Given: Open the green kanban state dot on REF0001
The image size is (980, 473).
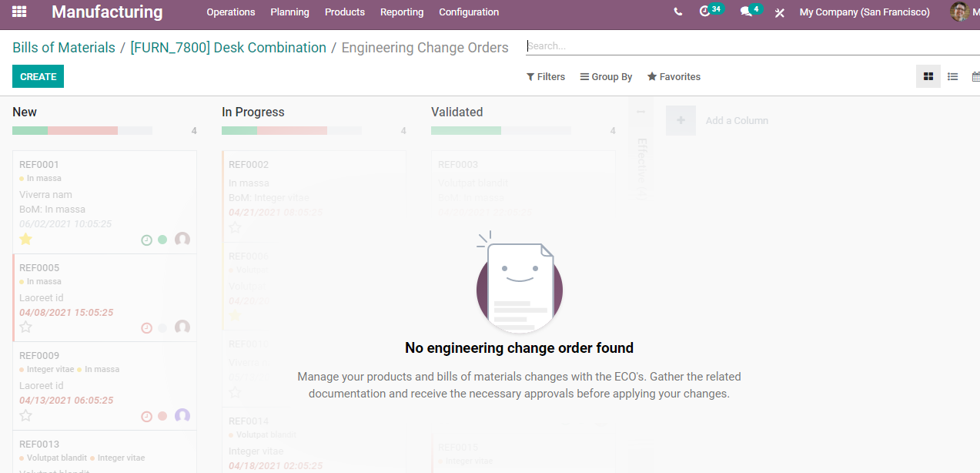Looking at the screenshot, I should coord(162,240).
